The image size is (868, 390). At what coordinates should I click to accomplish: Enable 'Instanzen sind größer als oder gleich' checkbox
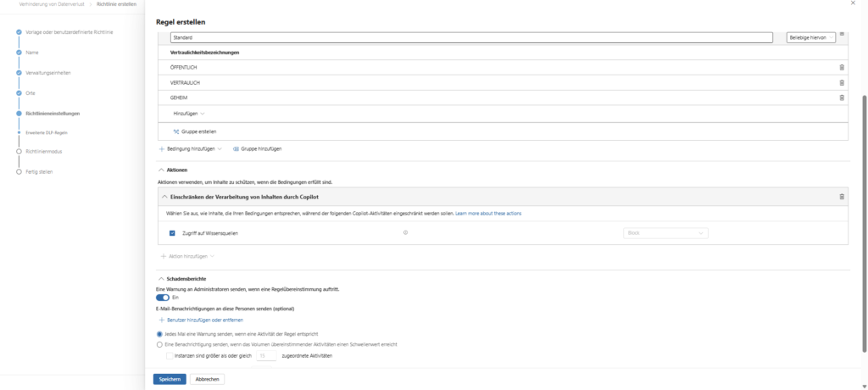(170, 356)
